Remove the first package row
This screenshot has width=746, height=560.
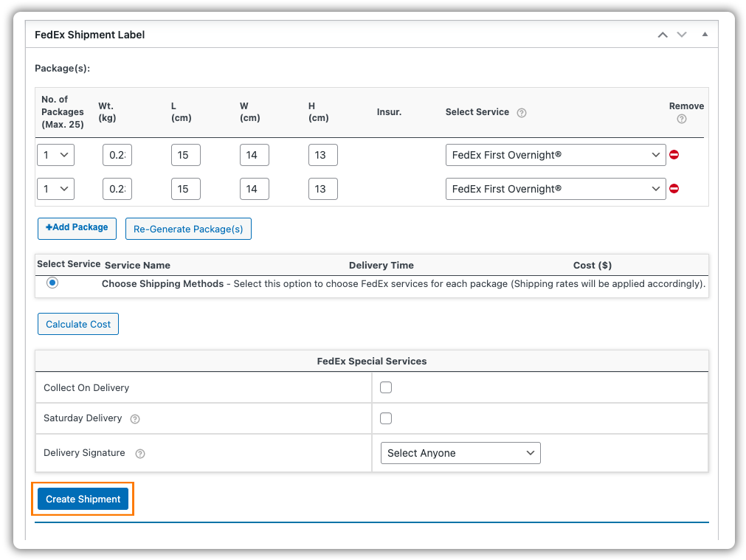[x=674, y=155]
